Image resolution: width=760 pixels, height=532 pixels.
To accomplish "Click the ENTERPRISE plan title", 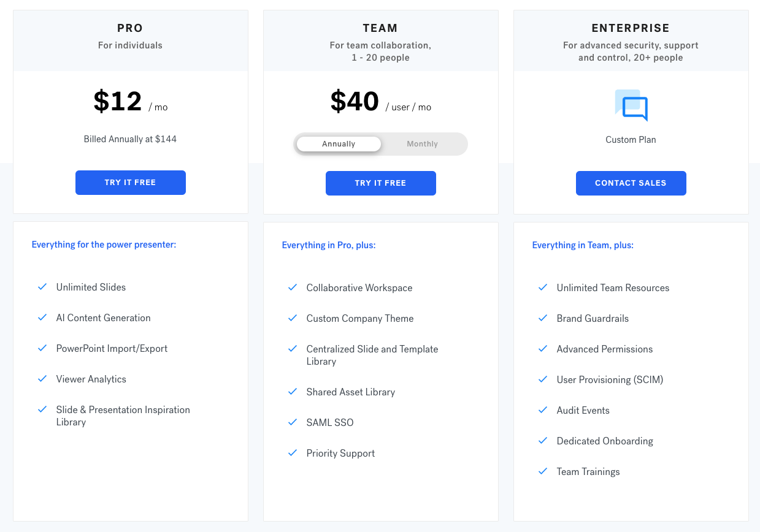I will [x=631, y=28].
